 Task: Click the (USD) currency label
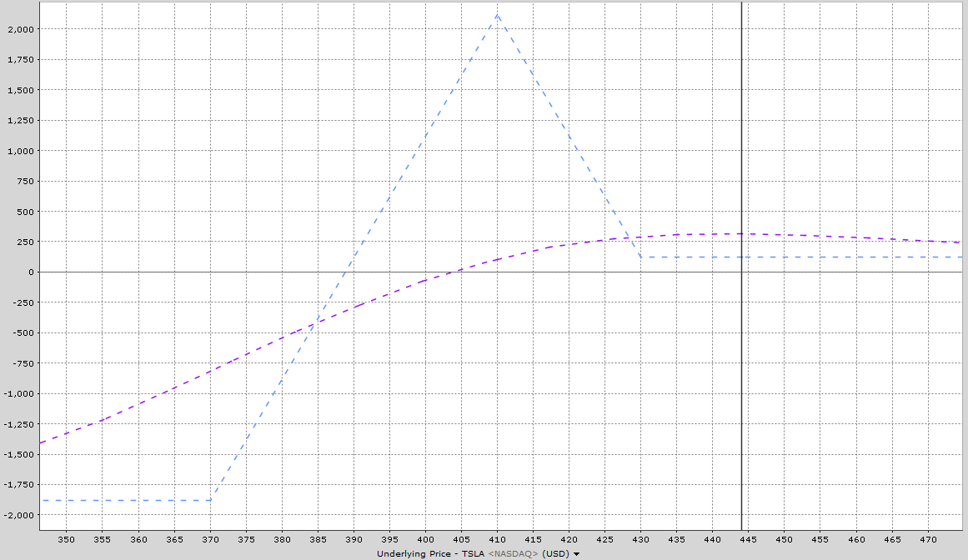coord(555,553)
